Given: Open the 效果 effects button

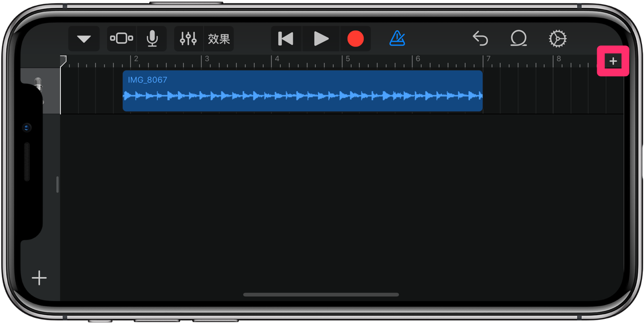Looking at the screenshot, I should point(219,39).
